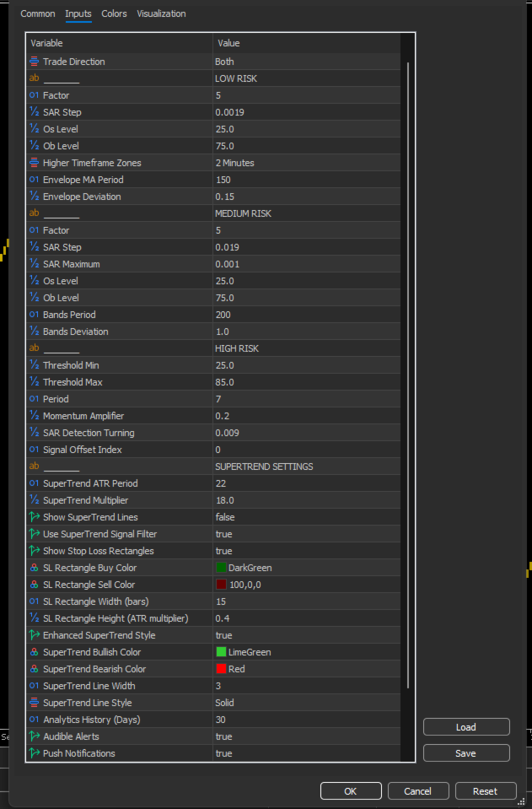The height and width of the screenshot is (809, 532).
Task: Select the SL Rectangle Width (bars) row label
Action: coord(96,601)
